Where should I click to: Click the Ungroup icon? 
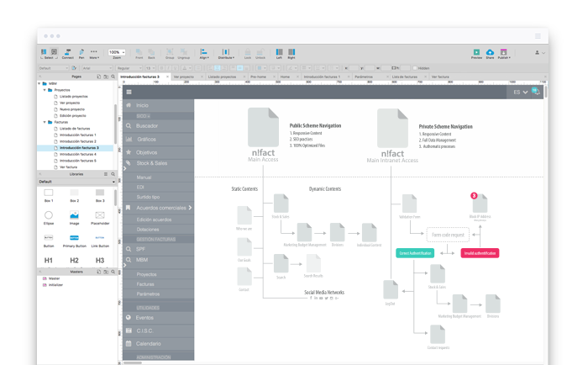click(183, 54)
